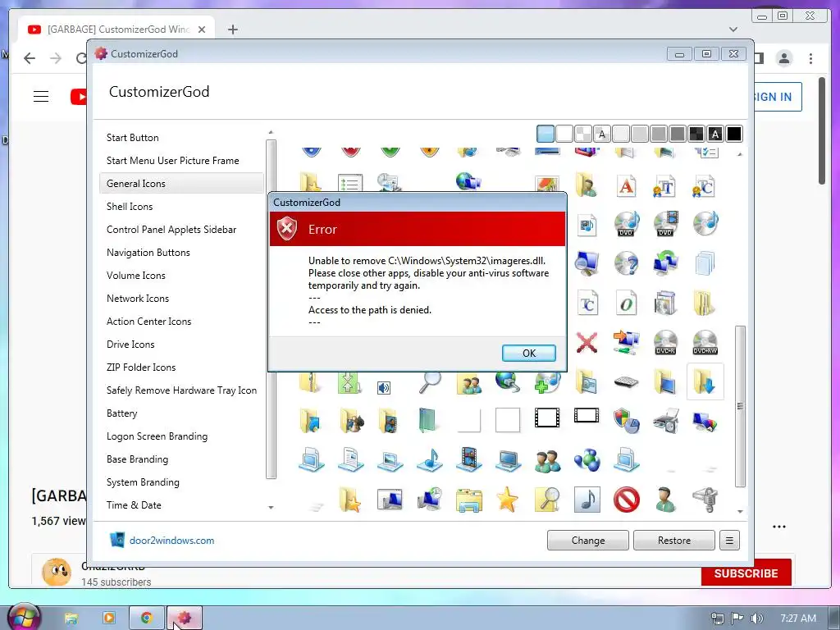
Task: Click the Change button
Action: 587,541
